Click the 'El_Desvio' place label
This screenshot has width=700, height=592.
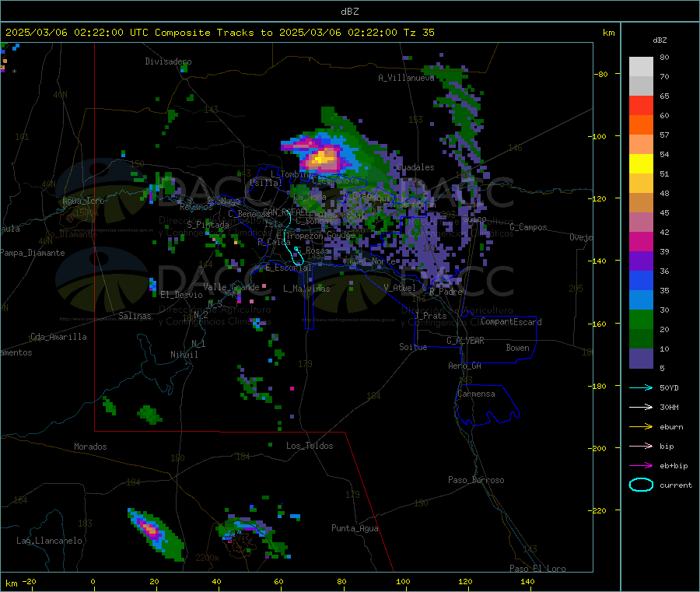coord(181,295)
